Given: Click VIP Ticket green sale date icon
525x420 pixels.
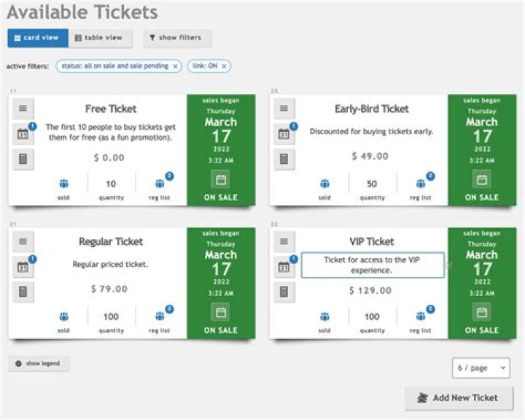Looking at the screenshot, I should pyautogui.click(x=482, y=313).
